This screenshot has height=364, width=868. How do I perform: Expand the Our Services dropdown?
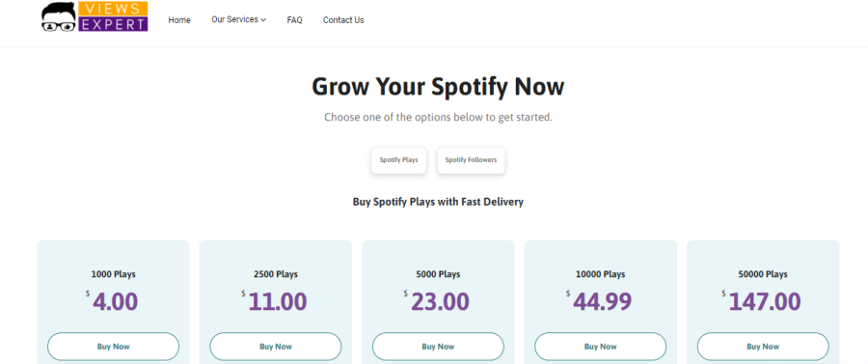pyautogui.click(x=238, y=19)
